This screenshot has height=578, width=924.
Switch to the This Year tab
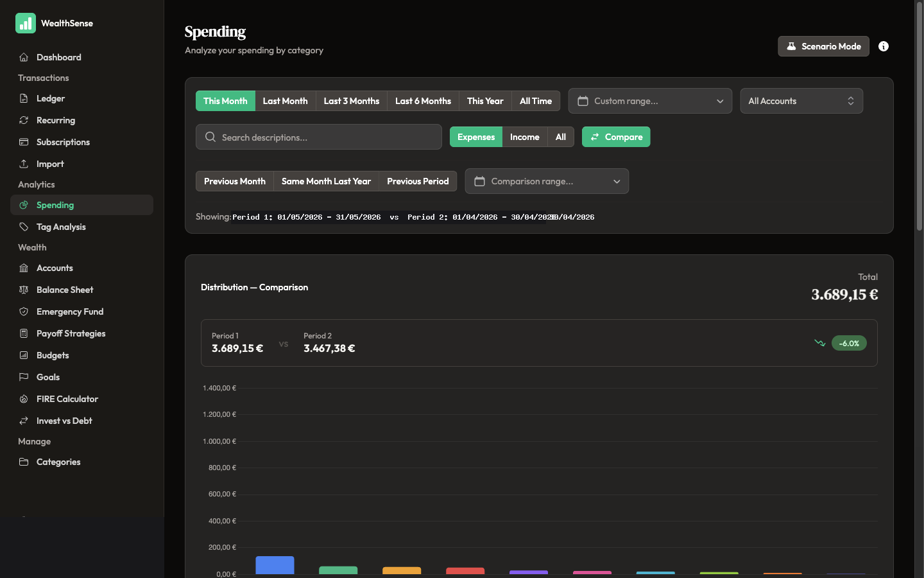(x=485, y=101)
